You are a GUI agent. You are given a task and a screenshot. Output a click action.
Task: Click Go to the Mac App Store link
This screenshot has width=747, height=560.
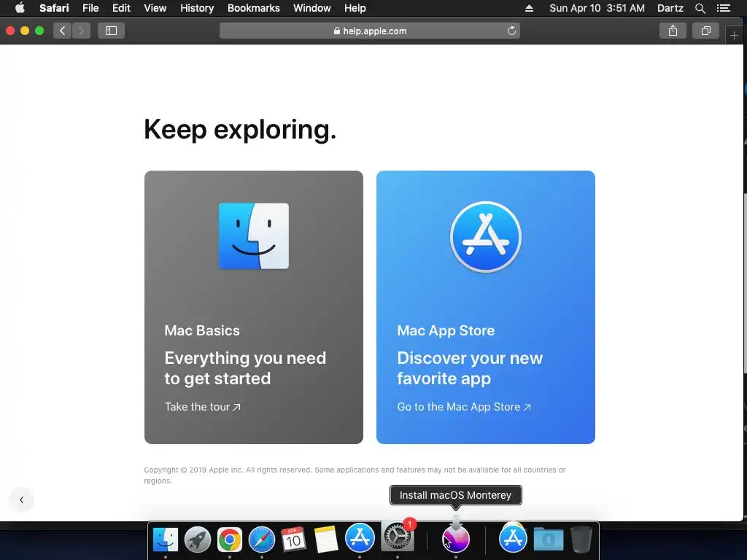(464, 407)
